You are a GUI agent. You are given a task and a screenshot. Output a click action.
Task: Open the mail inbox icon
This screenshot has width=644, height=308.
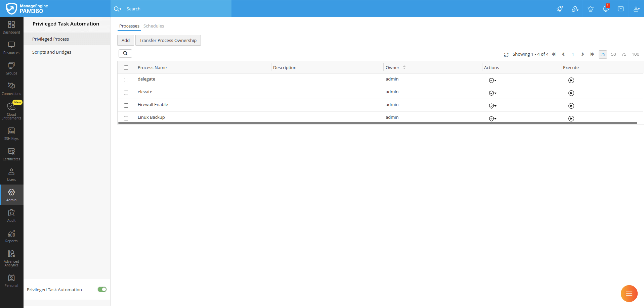[620, 8]
